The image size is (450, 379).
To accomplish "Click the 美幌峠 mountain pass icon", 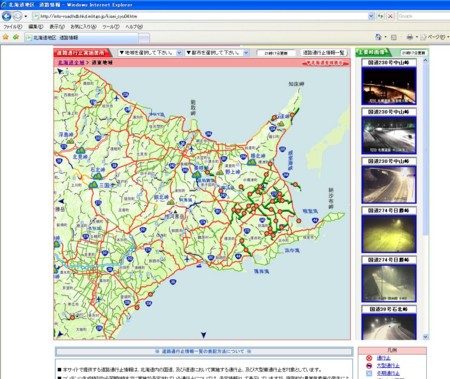I will pos(197,175).
